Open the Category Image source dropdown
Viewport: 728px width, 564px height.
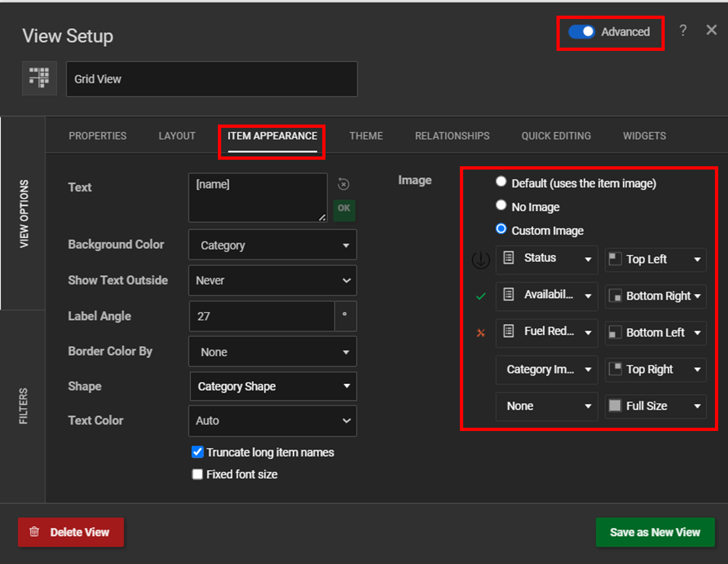tap(547, 370)
